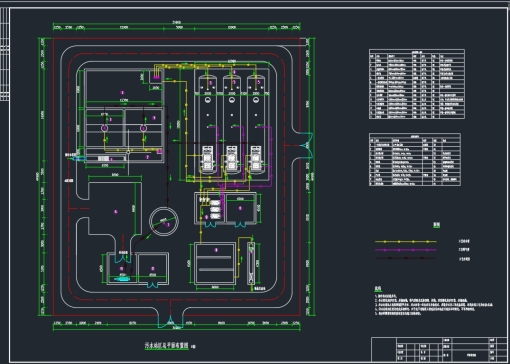Select the leftmost of the three long vertical tanks

[208, 125]
